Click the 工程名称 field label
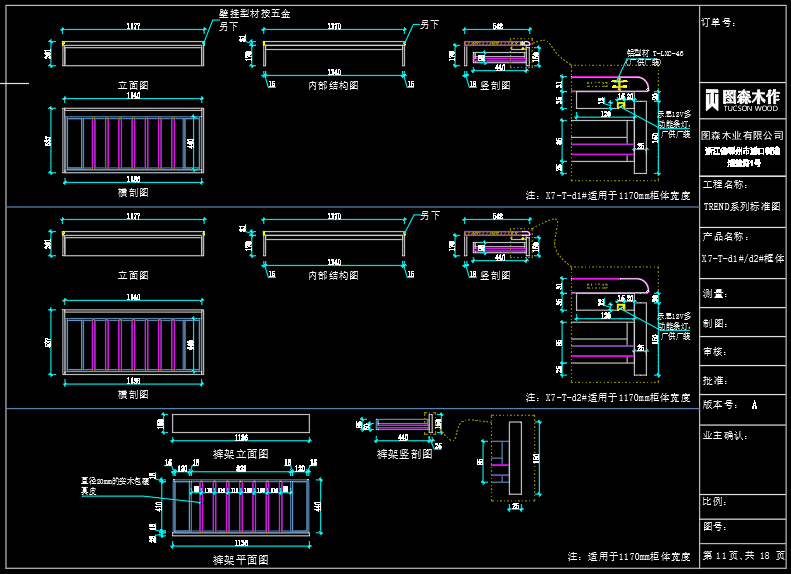 [x=724, y=185]
